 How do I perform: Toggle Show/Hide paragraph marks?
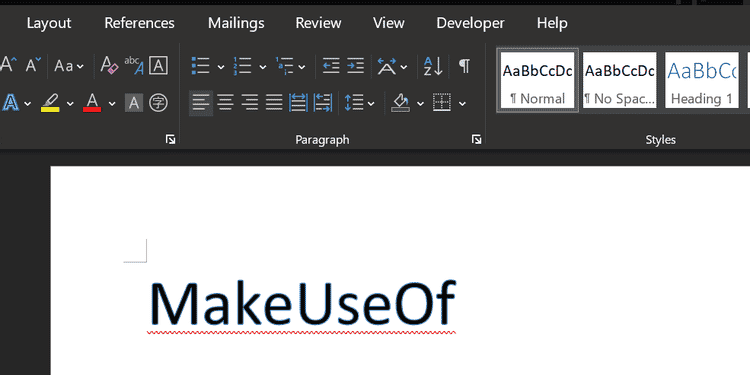464,66
